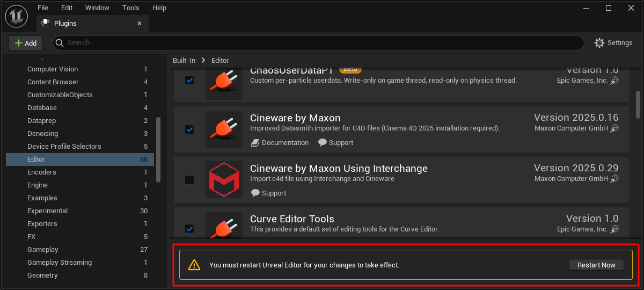Open Epic Games link icon for Curve Editor Tools
Screen dimensions: 644x290
[x=615, y=229]
